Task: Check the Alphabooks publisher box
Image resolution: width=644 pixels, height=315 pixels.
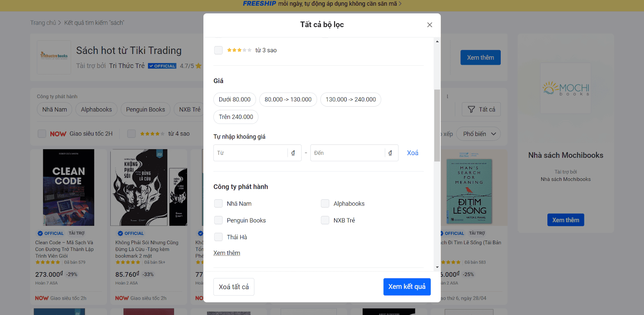Action: (325, 204)
